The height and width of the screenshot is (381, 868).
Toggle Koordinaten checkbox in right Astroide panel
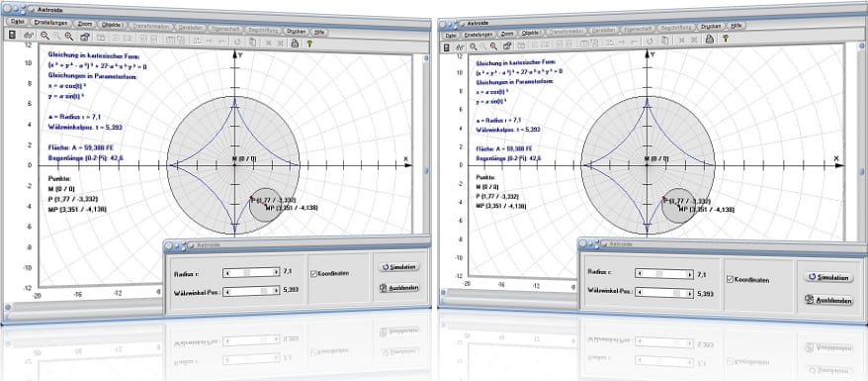click(x=730, y=280)
